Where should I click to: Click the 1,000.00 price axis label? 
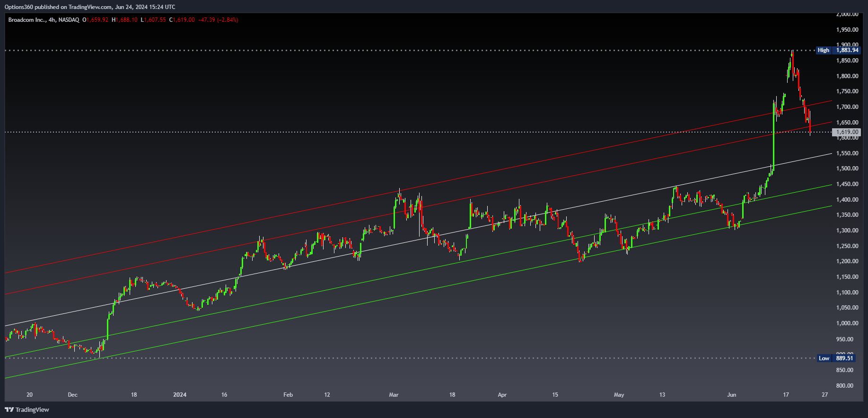[847, 323]
